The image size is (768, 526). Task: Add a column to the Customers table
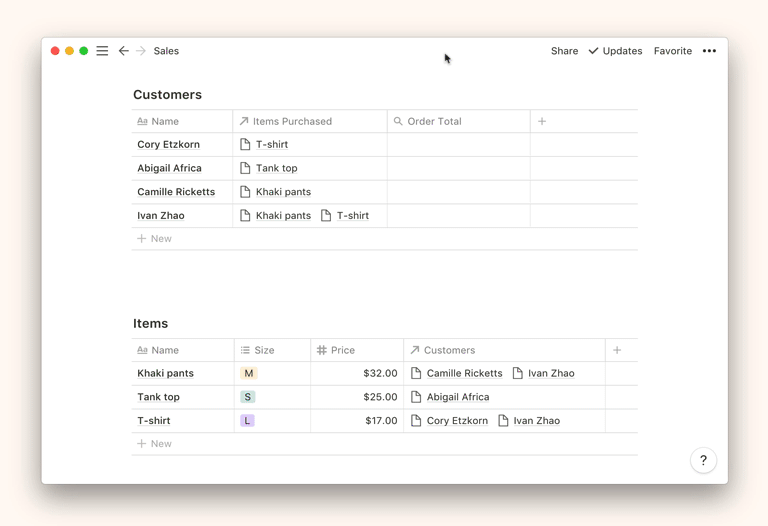542,121
